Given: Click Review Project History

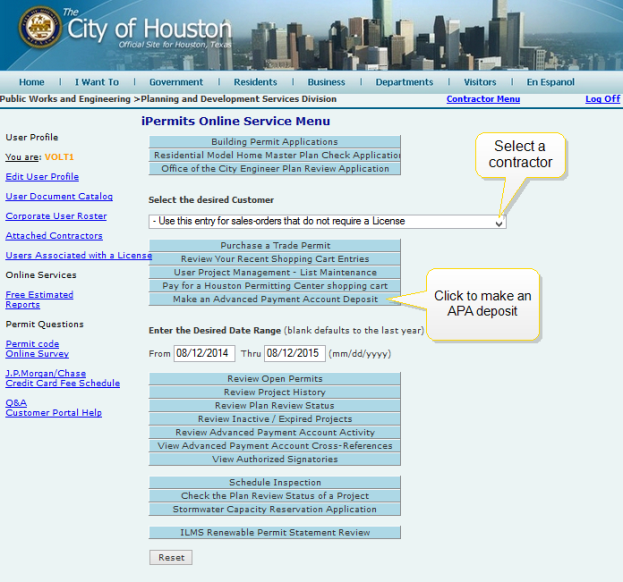Looking at the screenshot, I should click(x=275, y=392).
